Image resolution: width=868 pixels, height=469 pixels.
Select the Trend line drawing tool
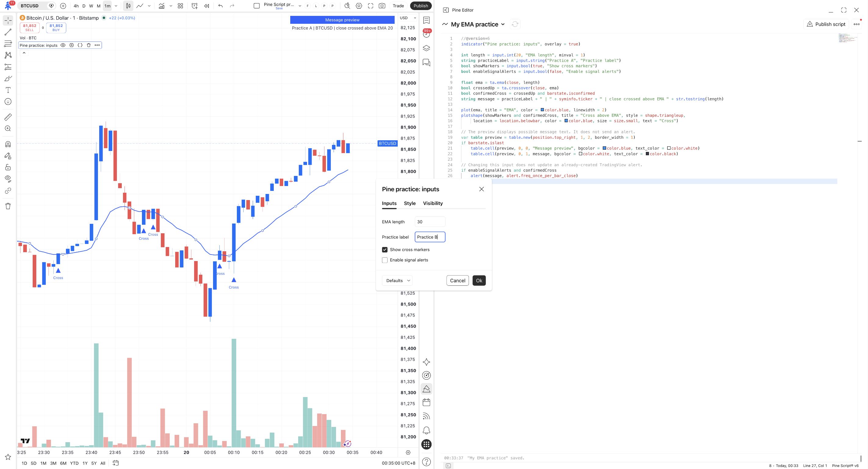point(8,32)
